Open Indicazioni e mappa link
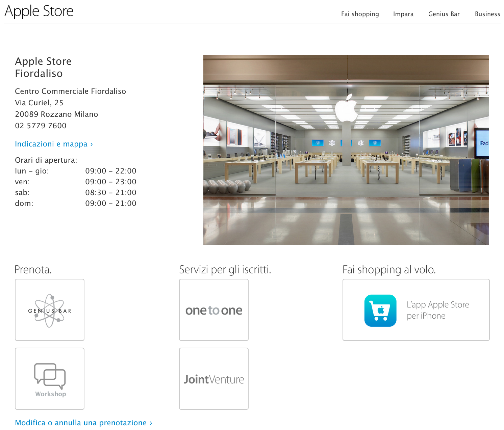The width and height of the screenshot is (504, 430). (54, 144)
